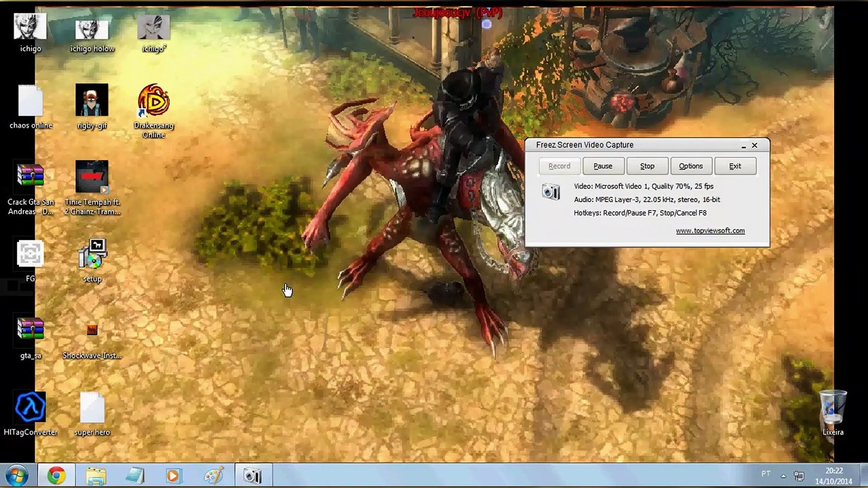Open the Notepad taskbar icon
868x488 pixels.
tap(135, 476)
